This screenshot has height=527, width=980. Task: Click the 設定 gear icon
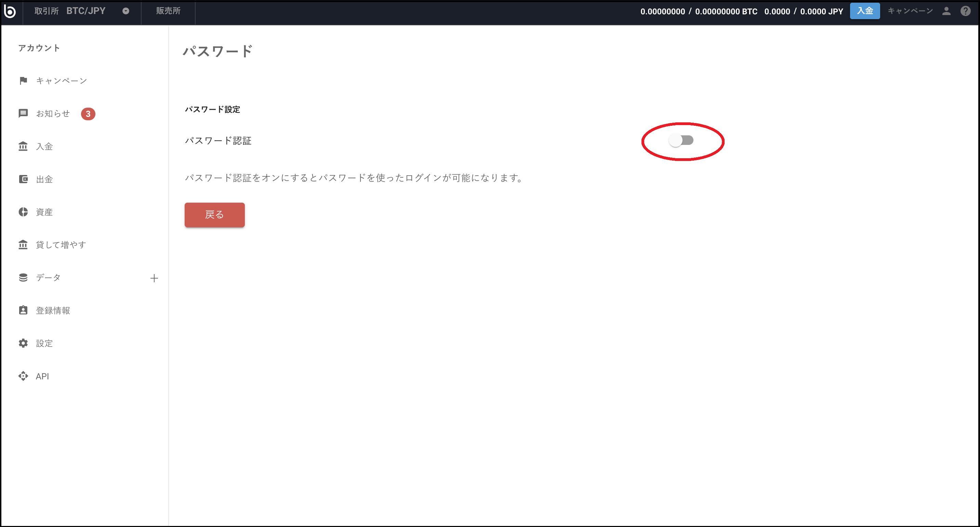[23, 343]
